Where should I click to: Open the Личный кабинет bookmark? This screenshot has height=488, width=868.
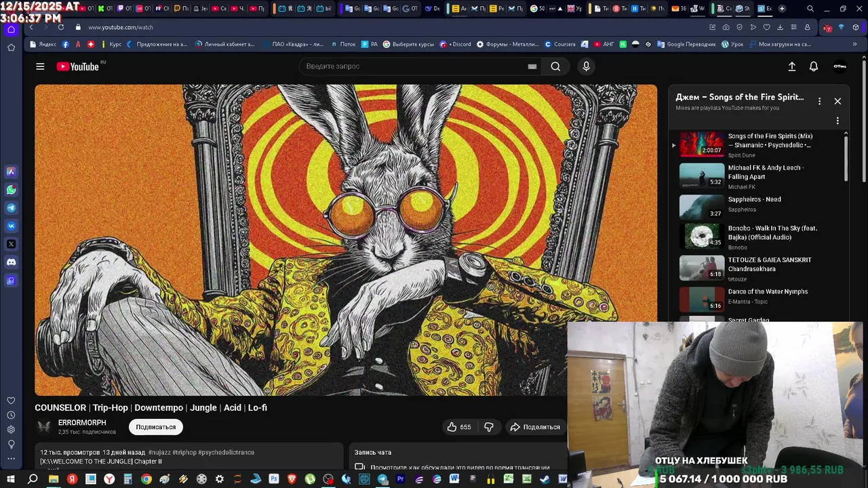(224, 44)
